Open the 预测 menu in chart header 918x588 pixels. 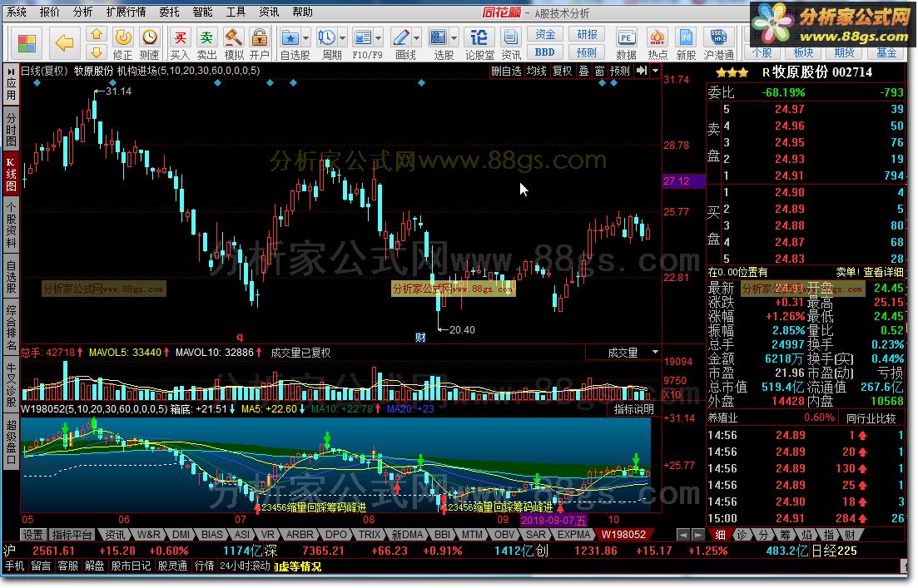pyautogui.click(x=619, y=71)
